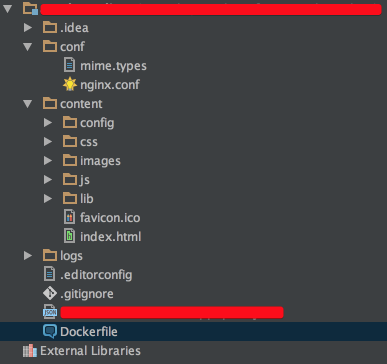The width and height of the screenshot is (387, 364).
Task: Select the Dockerfile row label
Action: [x=89, y=332]
